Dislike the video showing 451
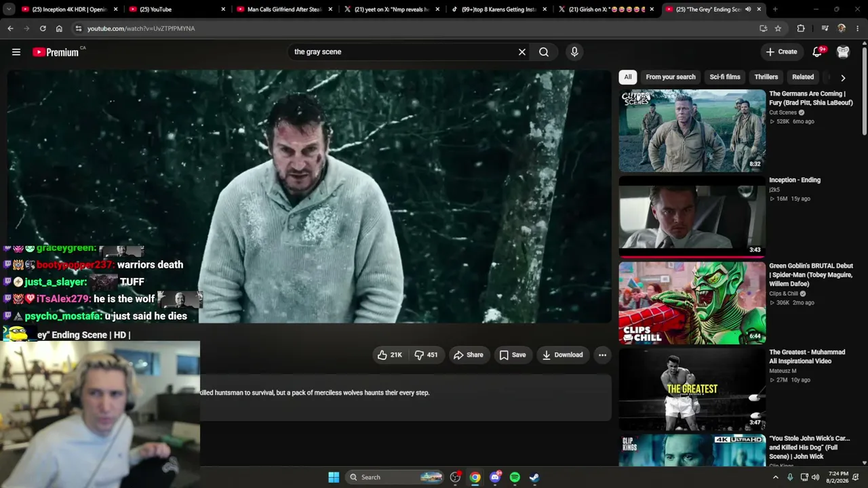 [426, 354]
